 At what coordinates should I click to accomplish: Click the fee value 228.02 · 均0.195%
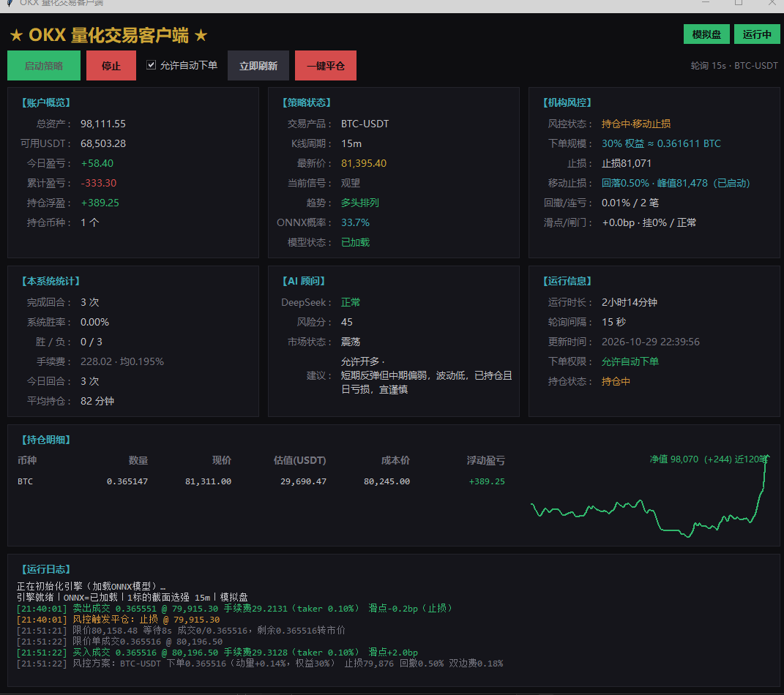(x=122, y=361)
